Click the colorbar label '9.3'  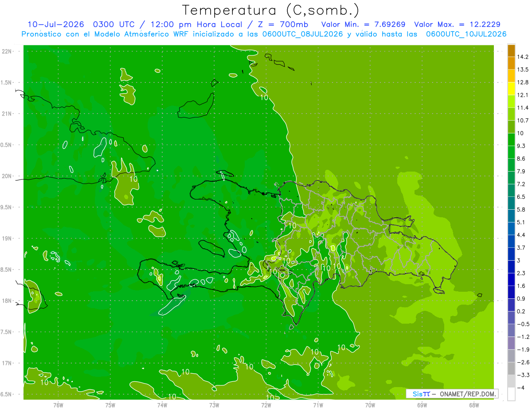click(522, 146)
